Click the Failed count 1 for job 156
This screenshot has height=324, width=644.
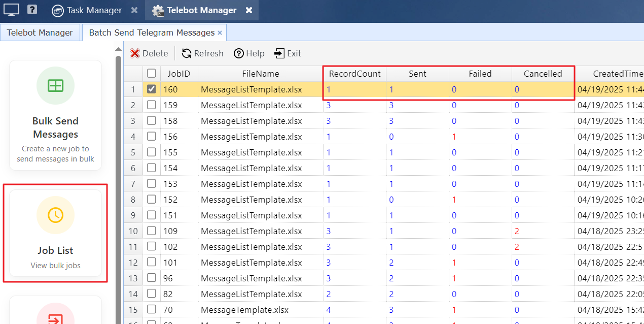click(x=480, y=137)
